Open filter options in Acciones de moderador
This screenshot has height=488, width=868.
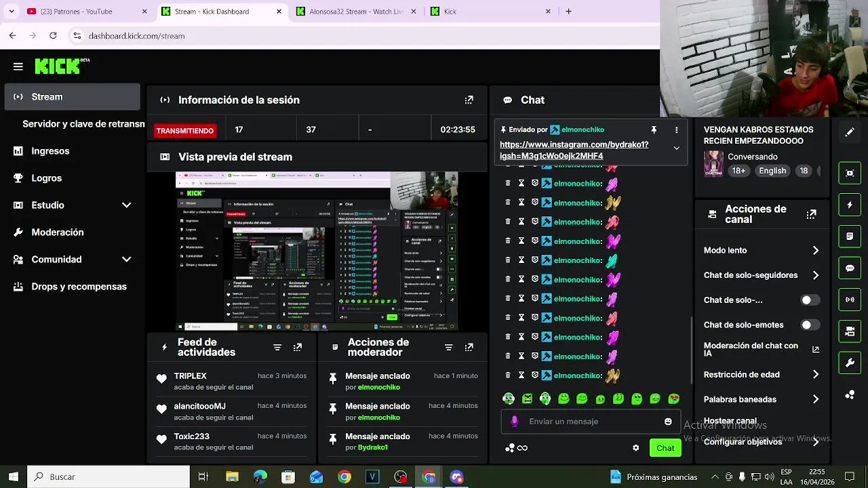click(x=448, y=347)
